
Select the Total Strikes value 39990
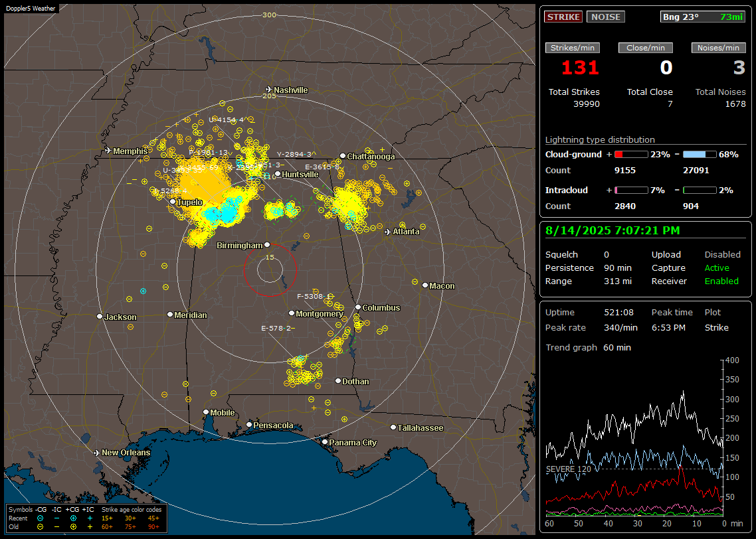587,104
